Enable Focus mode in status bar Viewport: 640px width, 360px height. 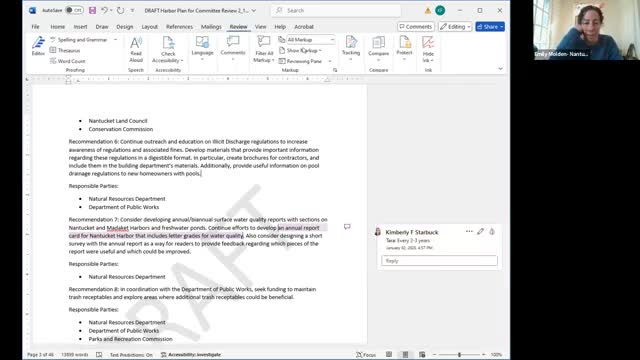pyautogui.click(x=366, y=355)
